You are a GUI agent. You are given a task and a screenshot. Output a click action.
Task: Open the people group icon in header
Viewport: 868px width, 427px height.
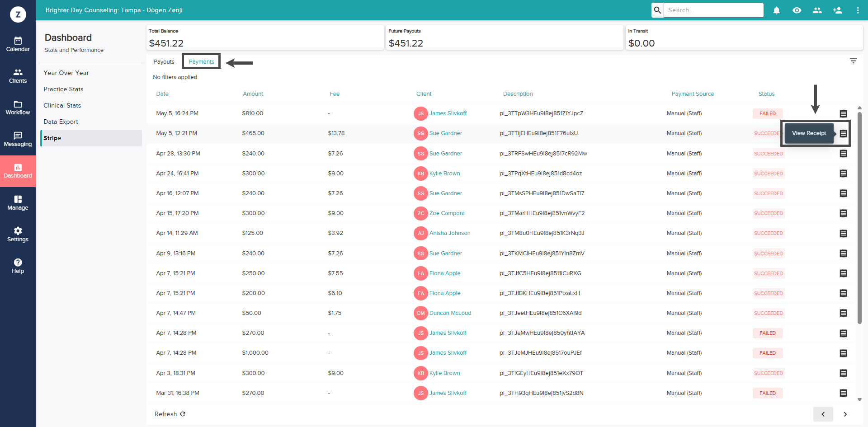tap(817, 10)
